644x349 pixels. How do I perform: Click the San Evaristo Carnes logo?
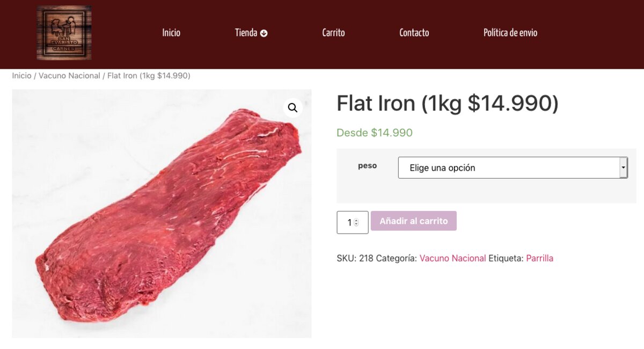pos(64,33)
